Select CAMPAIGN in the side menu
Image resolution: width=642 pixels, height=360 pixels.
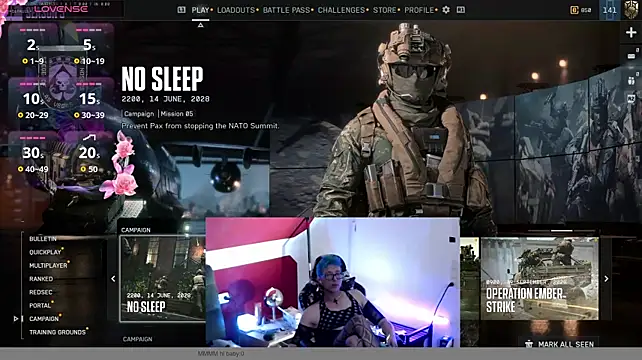(44, 319)
